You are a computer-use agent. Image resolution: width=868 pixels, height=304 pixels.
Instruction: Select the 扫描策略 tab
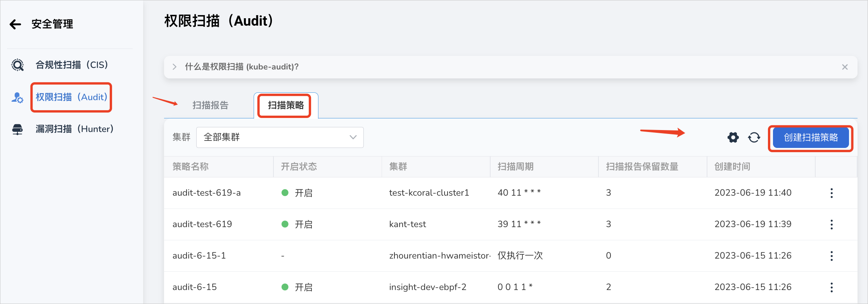pos(286,105)
